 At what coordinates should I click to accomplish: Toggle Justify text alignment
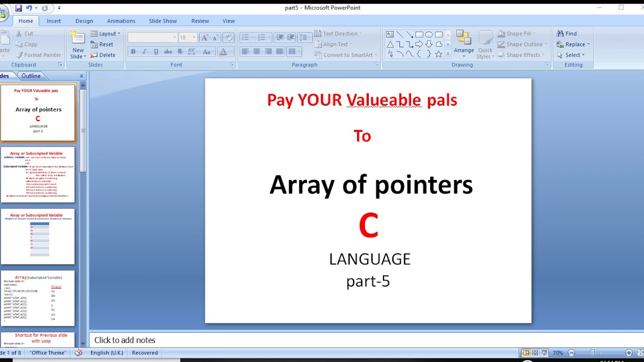tap(280, 52)
